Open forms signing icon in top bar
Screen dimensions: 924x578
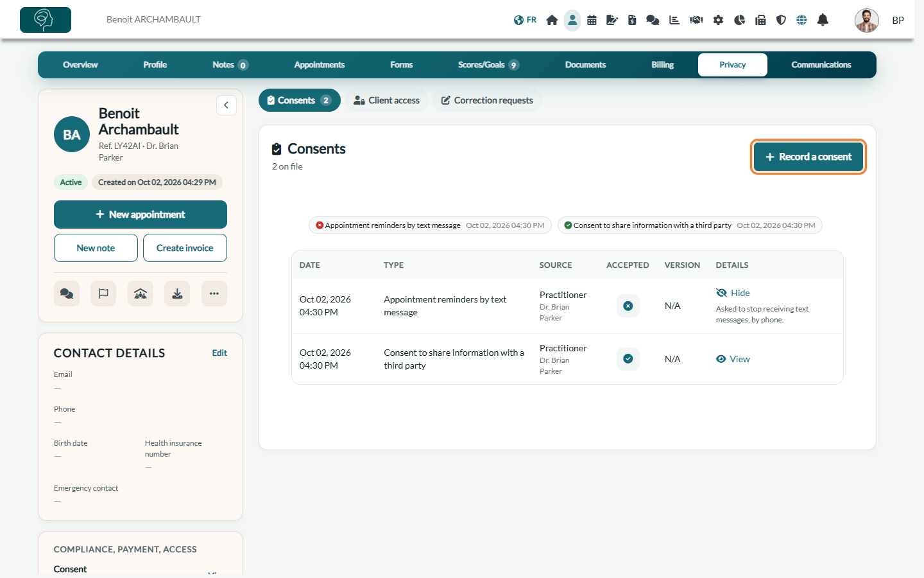tap(612, 20)
